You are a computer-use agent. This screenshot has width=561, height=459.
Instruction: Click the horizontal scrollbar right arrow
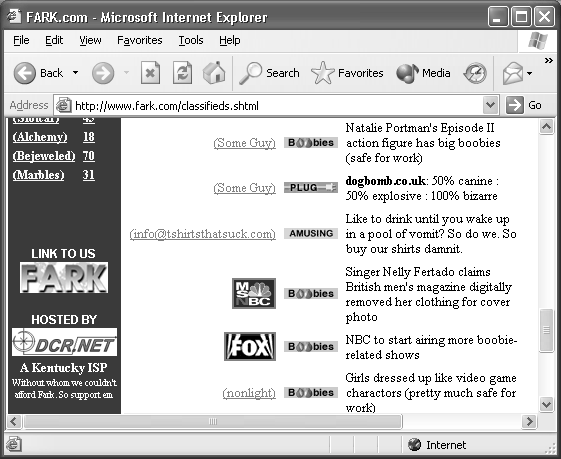[529, 421]
